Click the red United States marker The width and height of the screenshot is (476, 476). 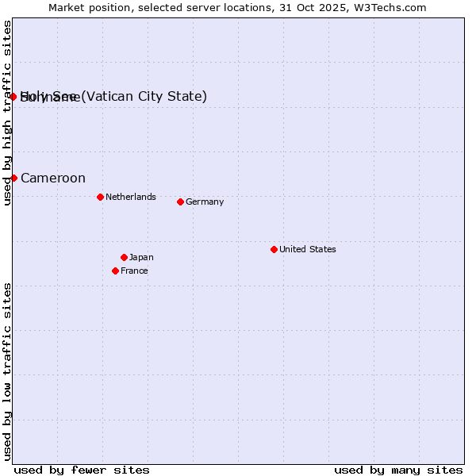click(274, 249)
